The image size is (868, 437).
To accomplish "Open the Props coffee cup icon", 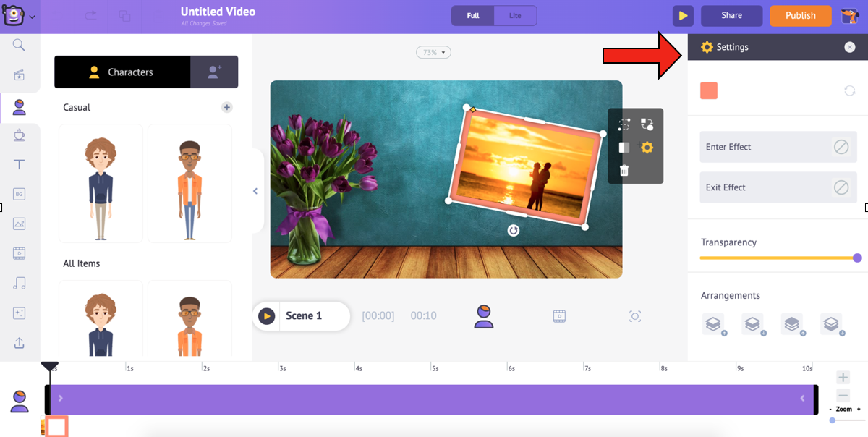I will pyautogui.click(x=20, y=135).
